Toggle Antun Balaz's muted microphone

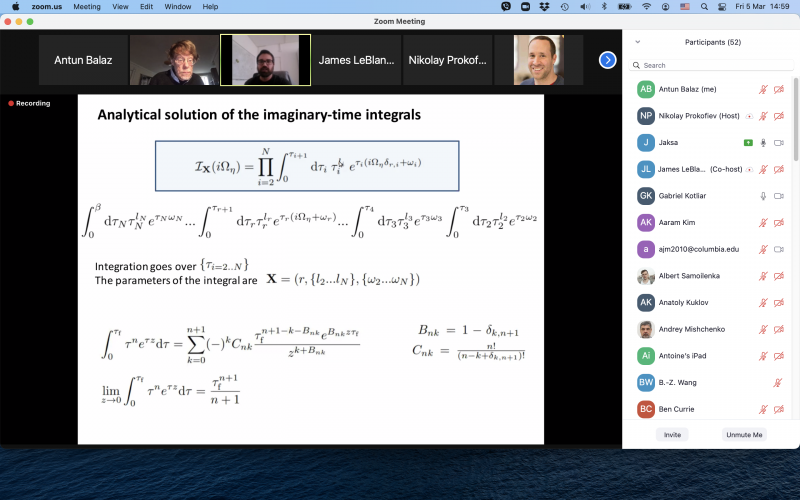tap(763, 89)
